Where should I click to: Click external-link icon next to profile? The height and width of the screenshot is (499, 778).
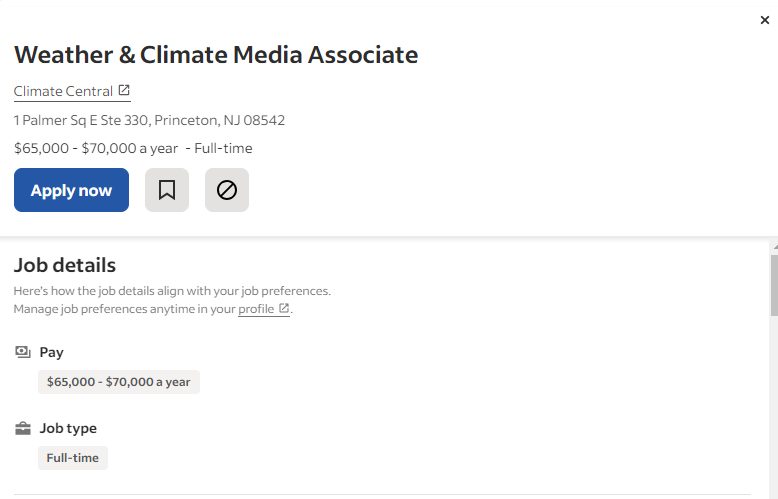click(x=284, y=309)
